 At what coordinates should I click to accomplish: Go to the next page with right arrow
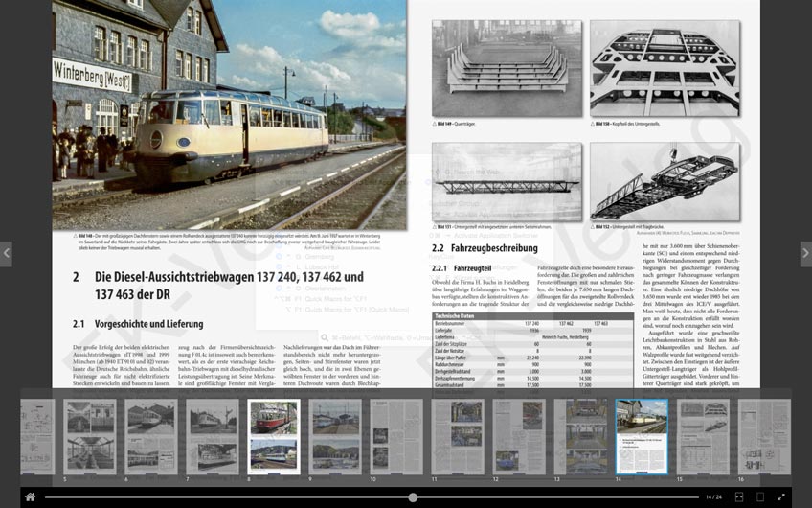point(806,253)
